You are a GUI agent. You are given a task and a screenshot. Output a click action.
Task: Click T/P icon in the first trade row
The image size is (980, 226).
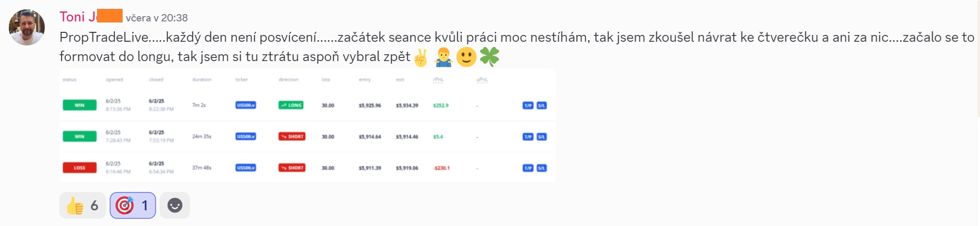528,105
